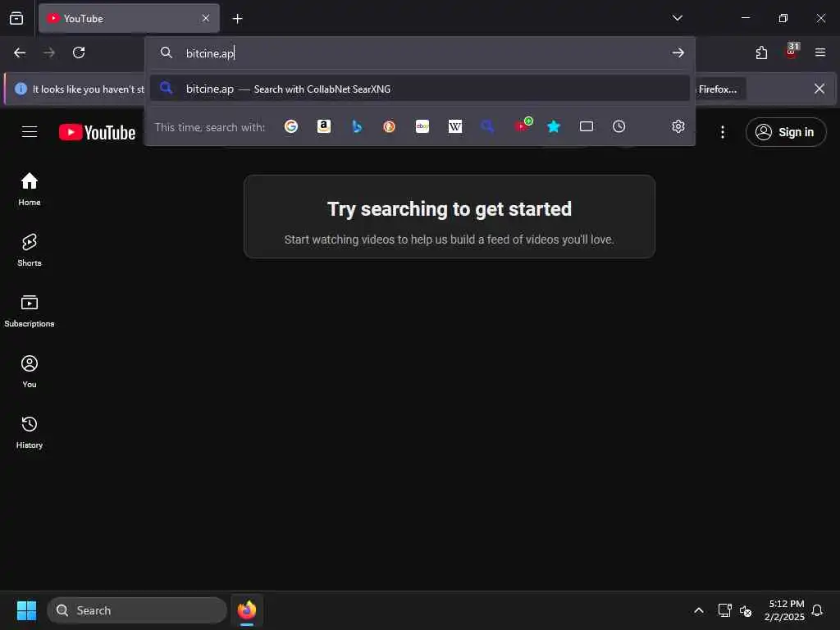This screenshot has height=630, width=840.
Task: Open the Firefox application hamburger menu
Action: coord(819,52)
